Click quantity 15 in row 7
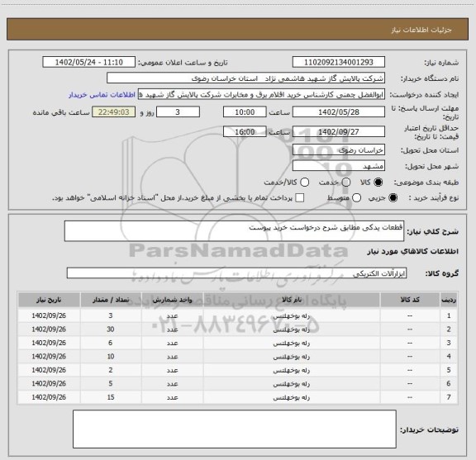This screenshot has width=476, height=460. click(111, 397)
